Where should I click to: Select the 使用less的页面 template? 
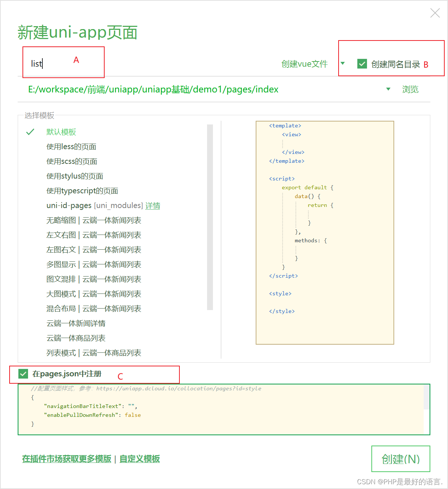coord(71,147)
